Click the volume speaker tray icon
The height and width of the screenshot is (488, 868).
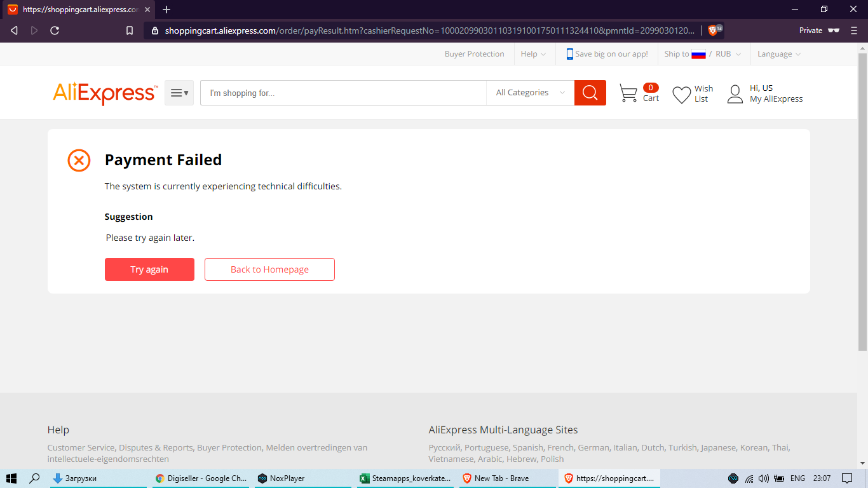click(764, 478)
